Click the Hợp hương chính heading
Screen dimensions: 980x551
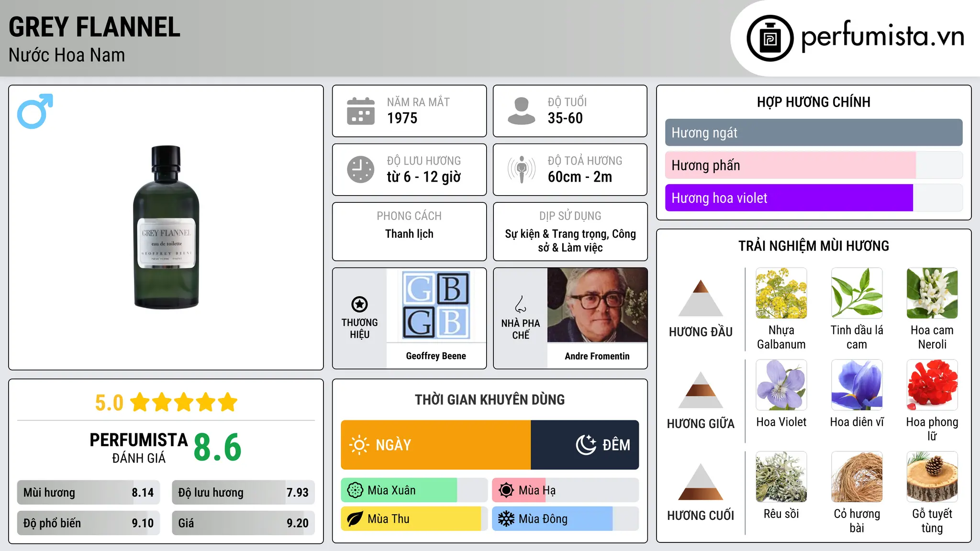click(x=814, y=102)
